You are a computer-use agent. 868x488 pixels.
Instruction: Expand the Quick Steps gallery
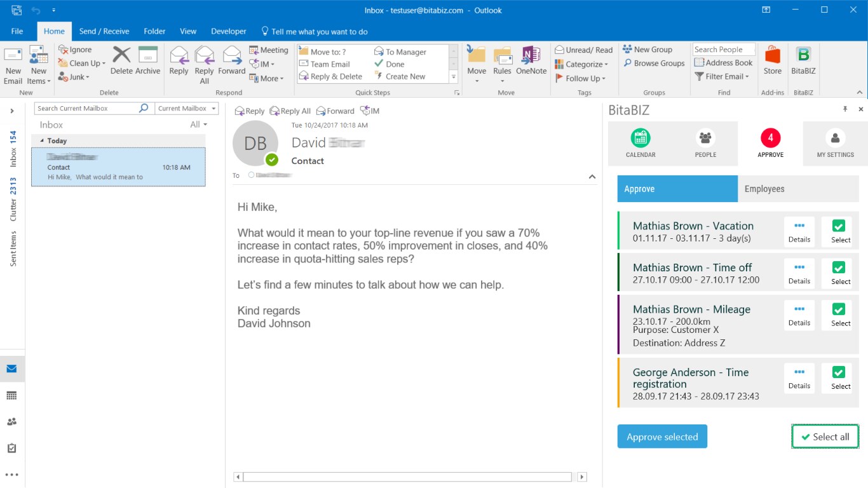(454, 77)
